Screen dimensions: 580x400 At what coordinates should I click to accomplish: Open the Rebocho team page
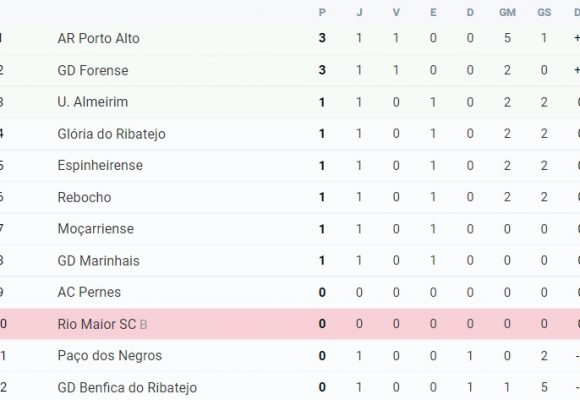[84, 197]
